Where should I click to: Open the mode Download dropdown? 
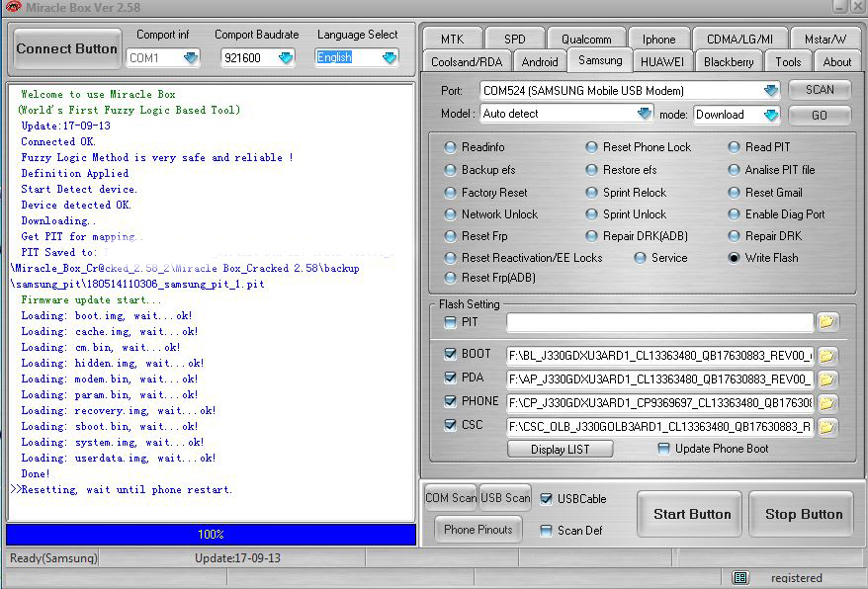pyautogui.click(x=770, y=115)
